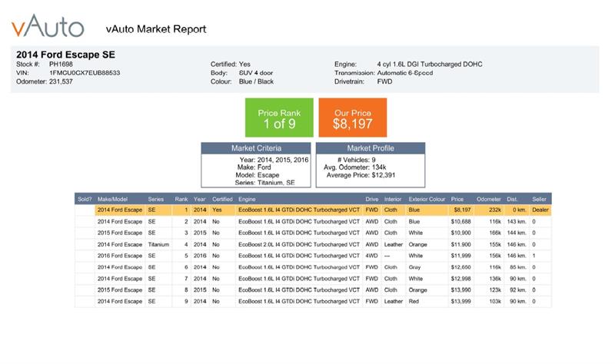615x364 pixels.
Task: Select stock number PH1698
Action: [61, 64]
